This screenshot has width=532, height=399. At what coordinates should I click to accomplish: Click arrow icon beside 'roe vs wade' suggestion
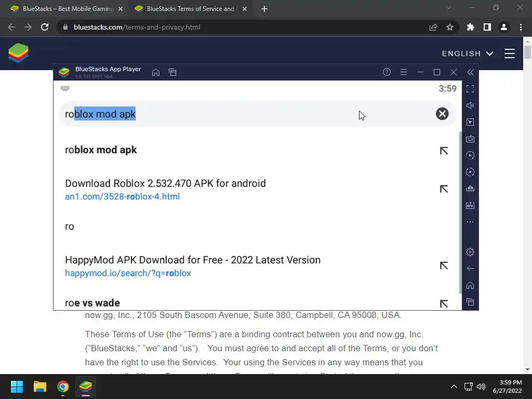pos(444,303)
